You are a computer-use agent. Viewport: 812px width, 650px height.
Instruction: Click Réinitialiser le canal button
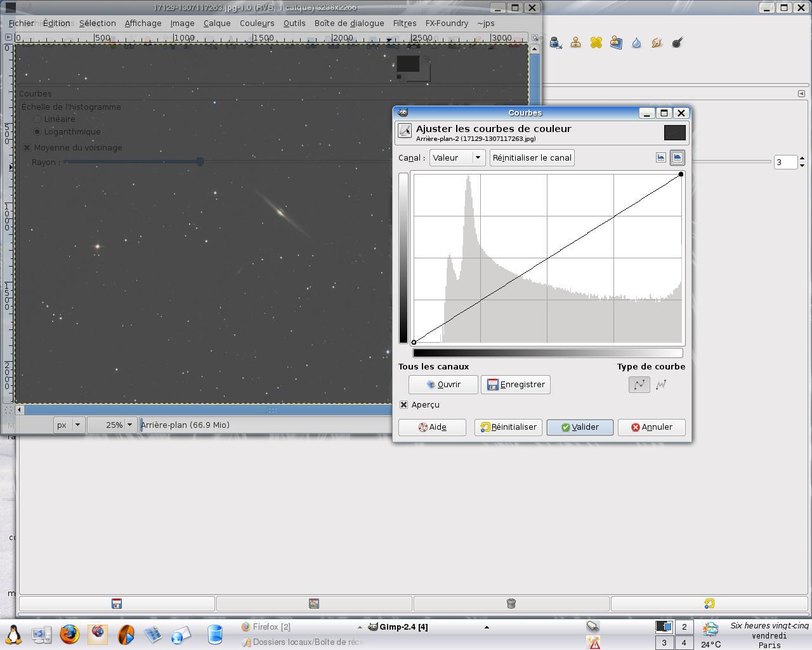[x=532, y=157]
